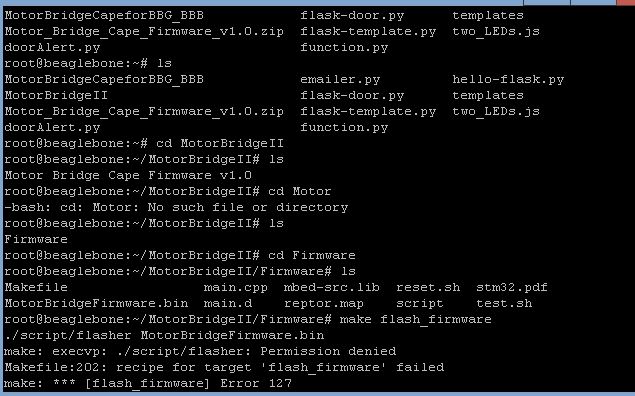Click the 'cd Firmware' command text
The image size is (635, 396).
tap(312, 255)
